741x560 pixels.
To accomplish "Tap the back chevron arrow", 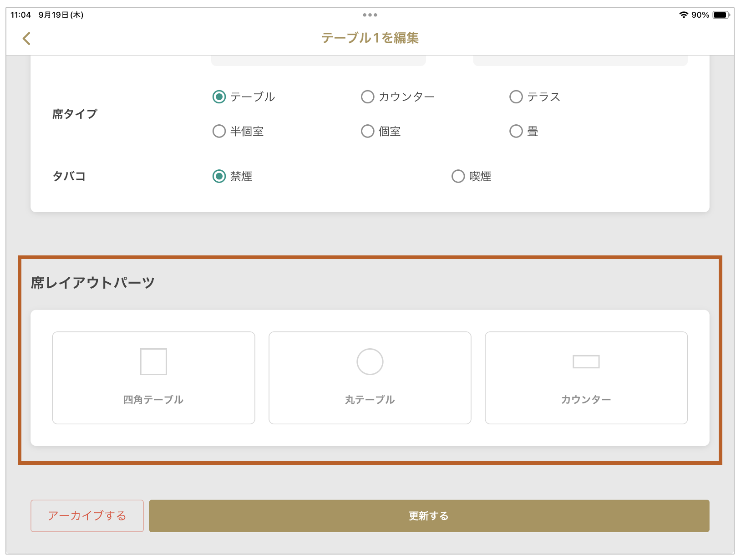I will click(x=26, y=38).
